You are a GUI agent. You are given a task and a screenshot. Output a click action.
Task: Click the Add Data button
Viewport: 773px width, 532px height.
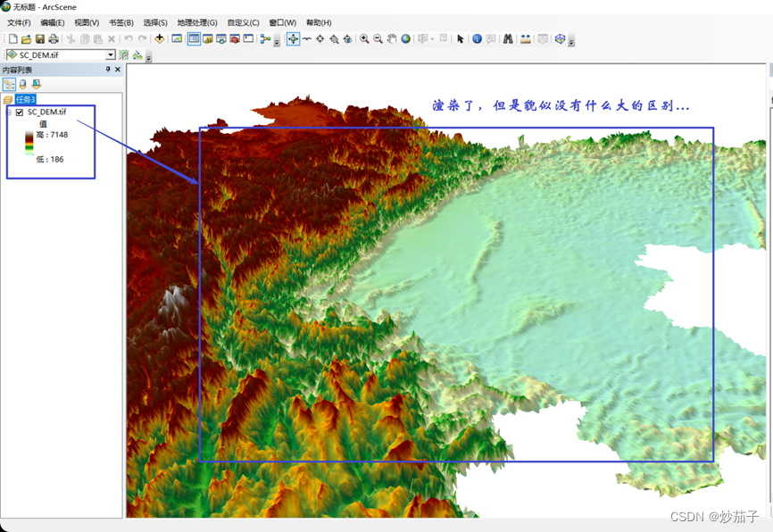(x=159, y=39)
